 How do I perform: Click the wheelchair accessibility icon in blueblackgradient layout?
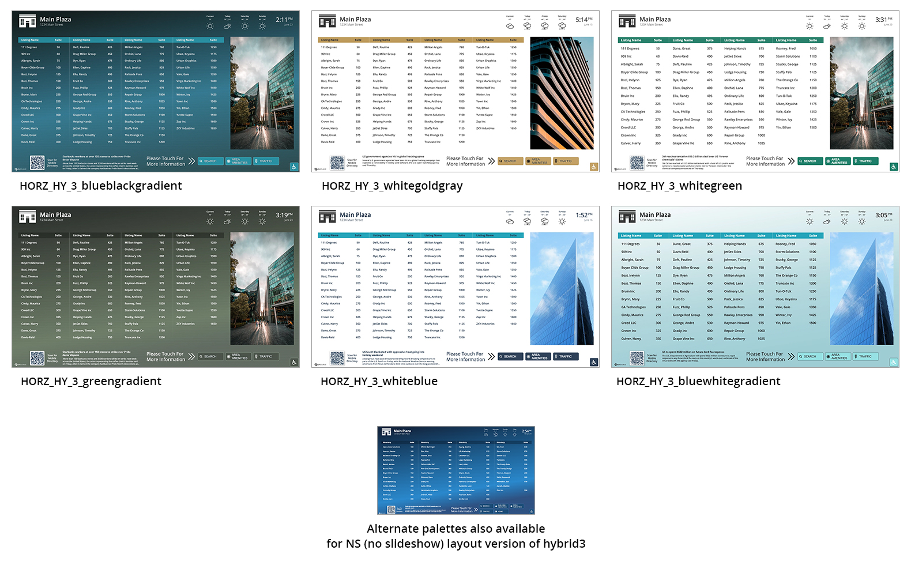pyautogui.click(x=293, y=167)
